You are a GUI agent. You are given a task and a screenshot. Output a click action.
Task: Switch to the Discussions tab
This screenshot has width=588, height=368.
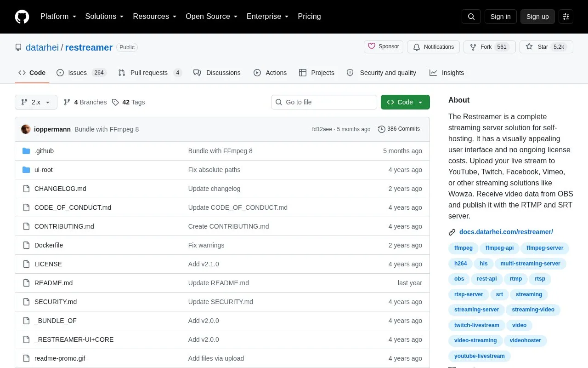217,73
